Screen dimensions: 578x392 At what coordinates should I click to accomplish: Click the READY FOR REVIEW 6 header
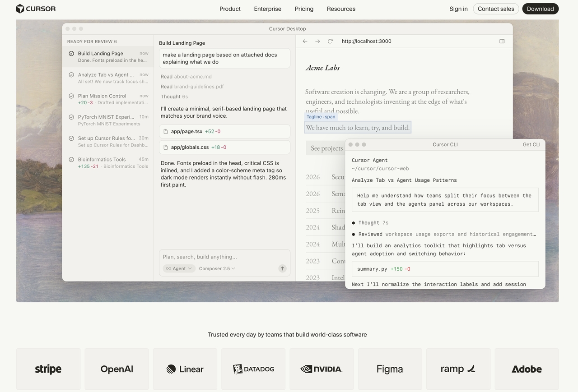pyautogui.click(x=92, y=42)
